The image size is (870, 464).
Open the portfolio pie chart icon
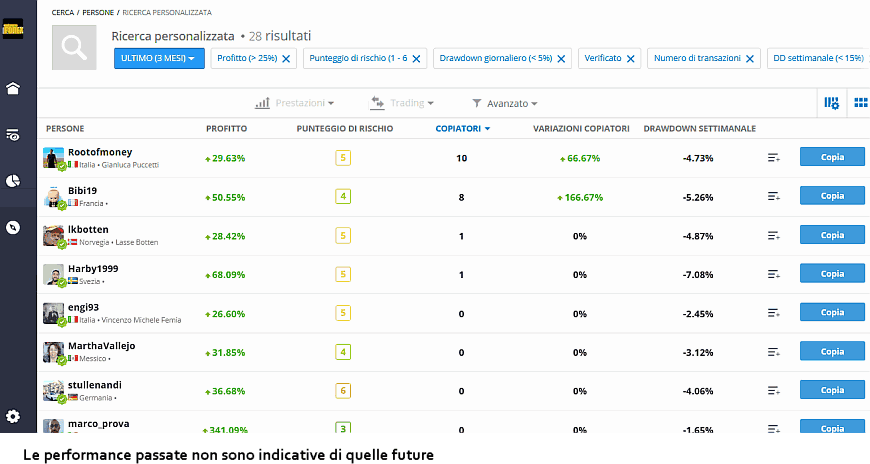13,181
